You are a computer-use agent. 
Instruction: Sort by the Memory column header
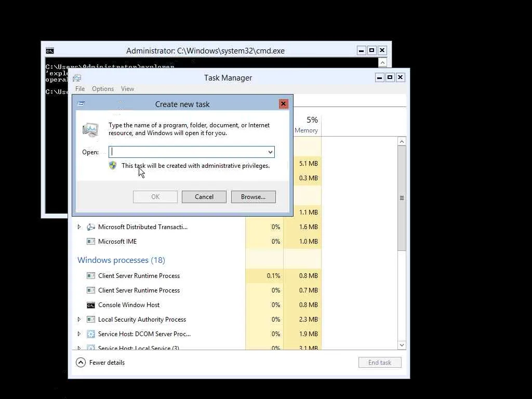[306, 125]
